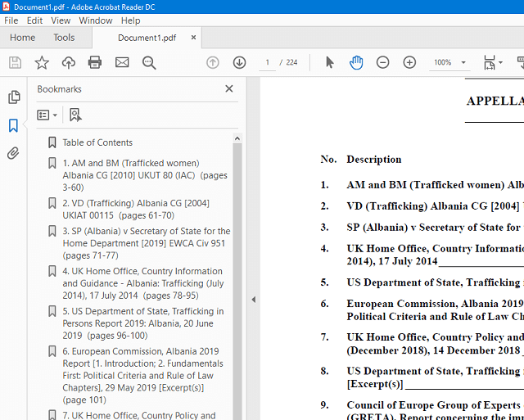Switch to the Tools tab
Image resolution: width=524 pixels, height=420 pixels.
(64, 38)
